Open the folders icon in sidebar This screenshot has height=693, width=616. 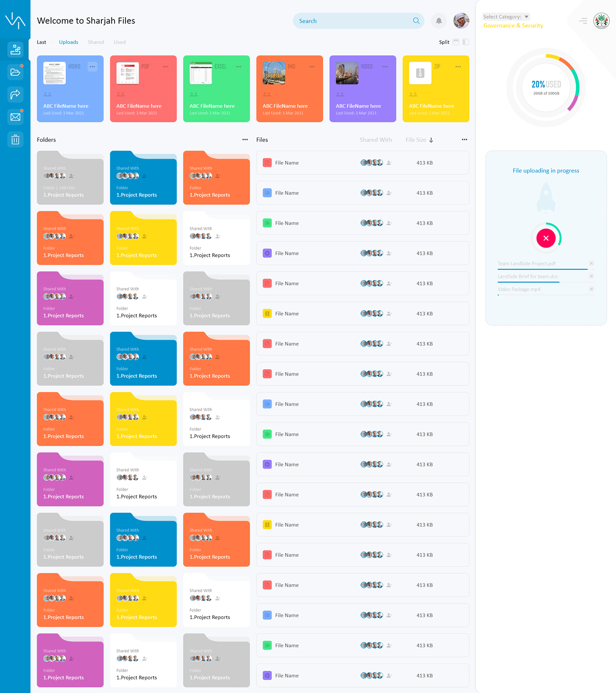(15, 72)
